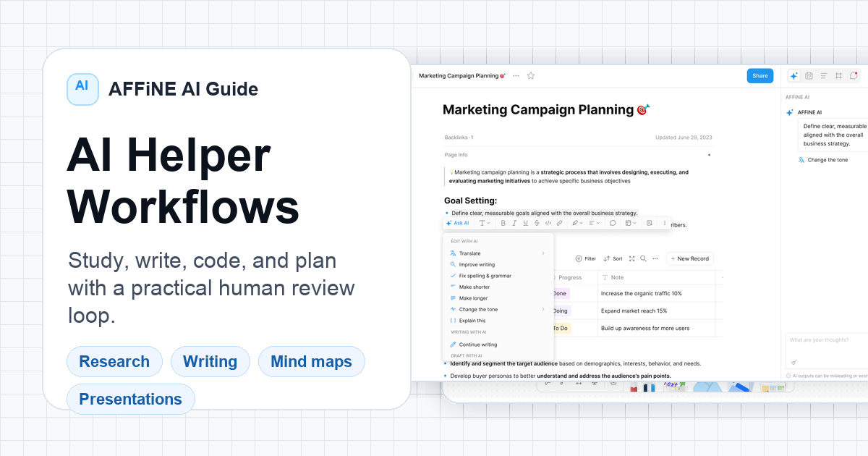
Task: Favorite the page with the star icon
Action: [531, 75]
